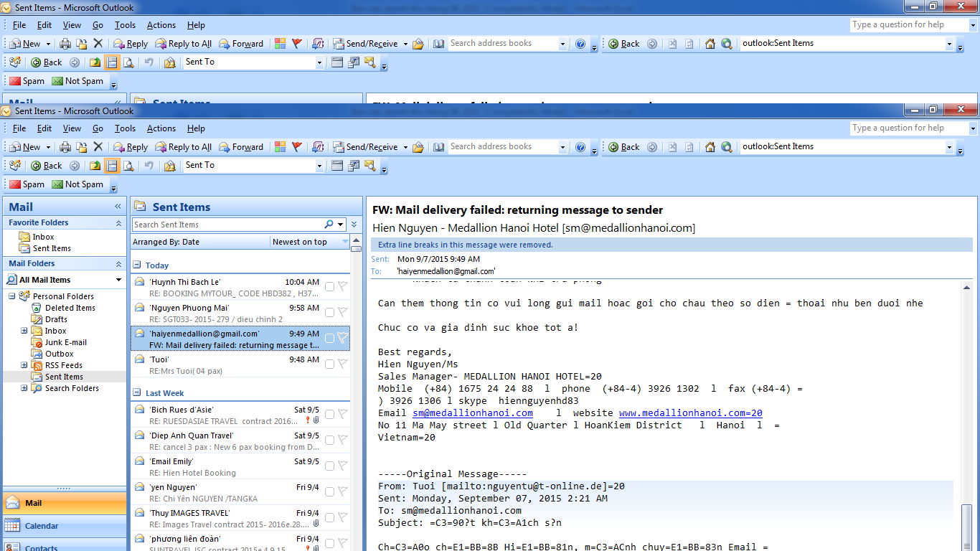980x551 pixels.
Task: Flag the 'Thuy IMAGES TRAVEL' message
Action: click(342, 517)
